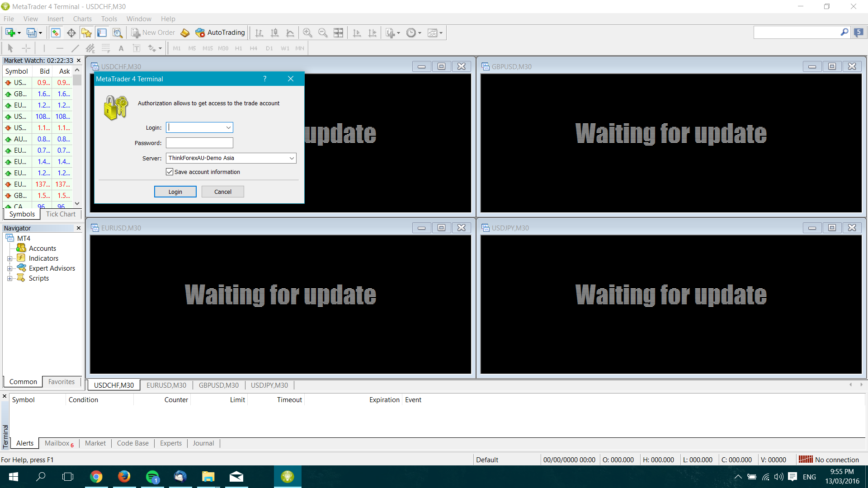Click the Password input field
The image size is (868, 488).
coord(199,143)
